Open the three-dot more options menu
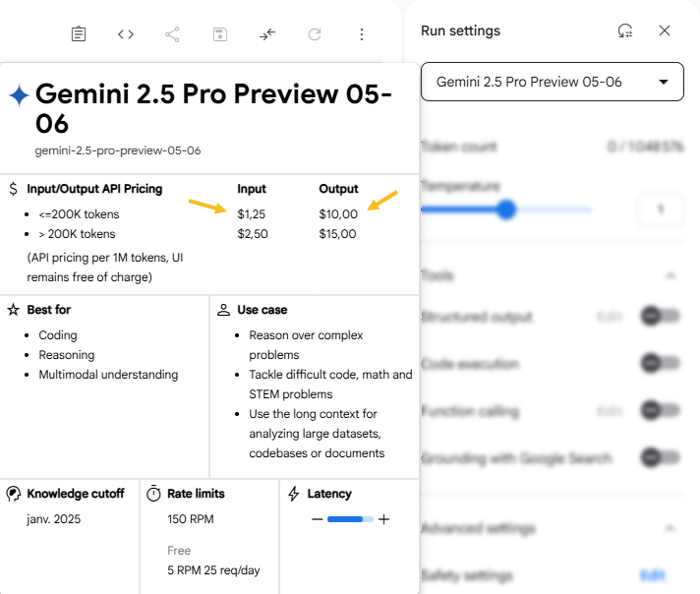The width and height of the screenshot is (700, 594). click(x=362, y=34)
